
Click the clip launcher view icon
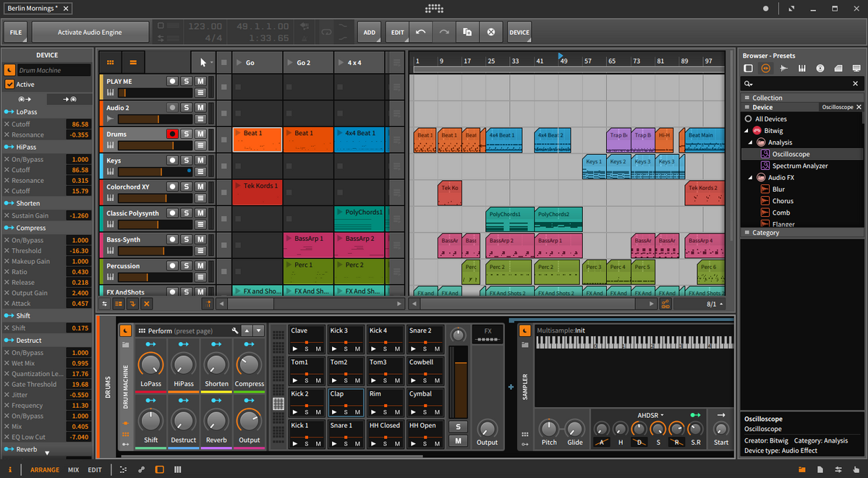pos(110,62)
